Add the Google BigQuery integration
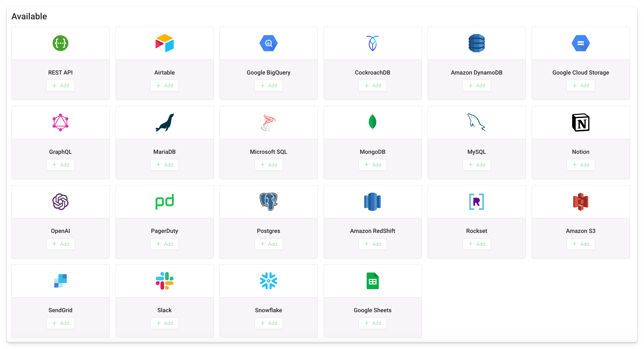 pos(269,85)
